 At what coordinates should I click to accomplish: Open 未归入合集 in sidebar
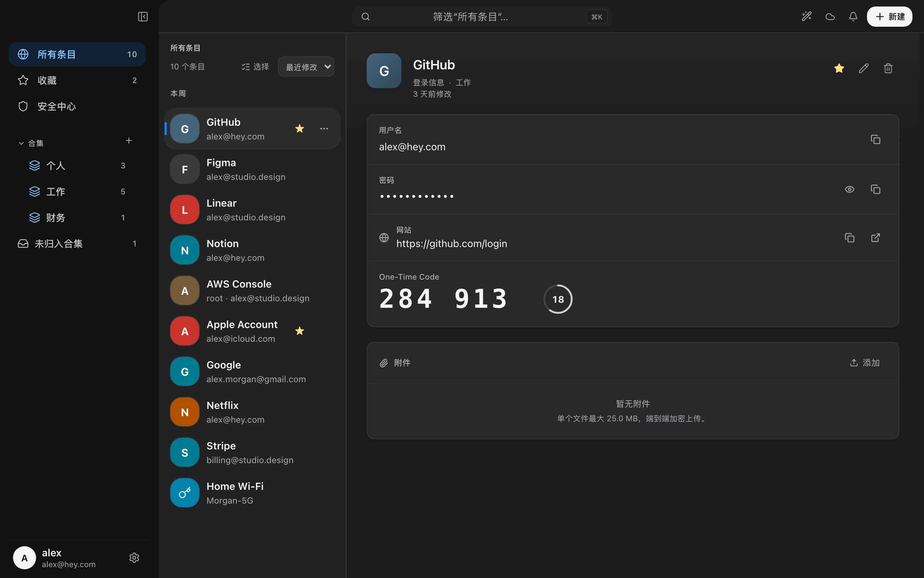click(x=77, y=243)
